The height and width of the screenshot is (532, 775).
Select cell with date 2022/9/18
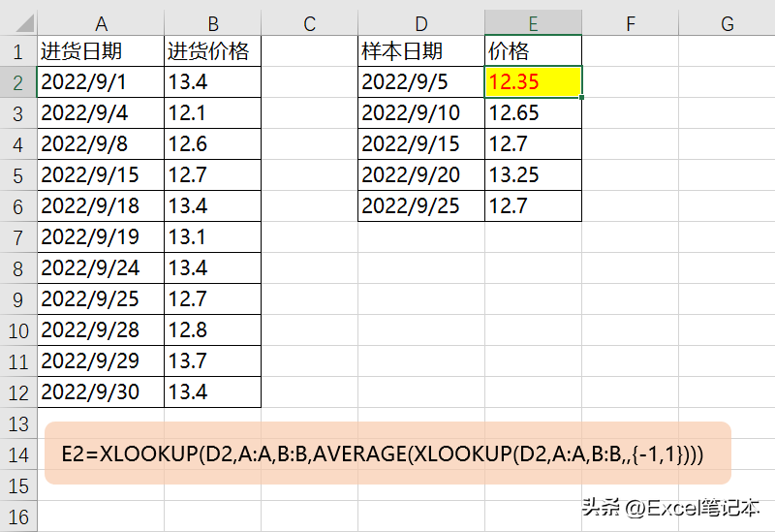(x=101, y=206)
